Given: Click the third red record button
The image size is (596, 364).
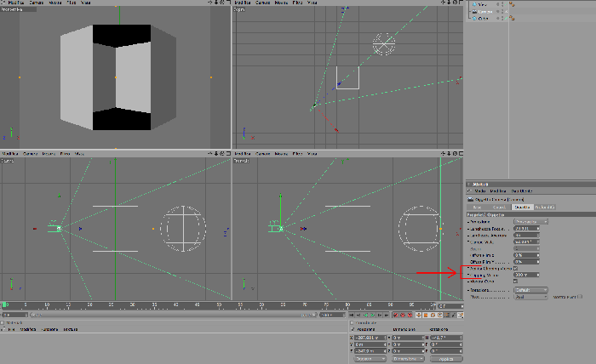Looking at the screenshot, I should point(410,315).
